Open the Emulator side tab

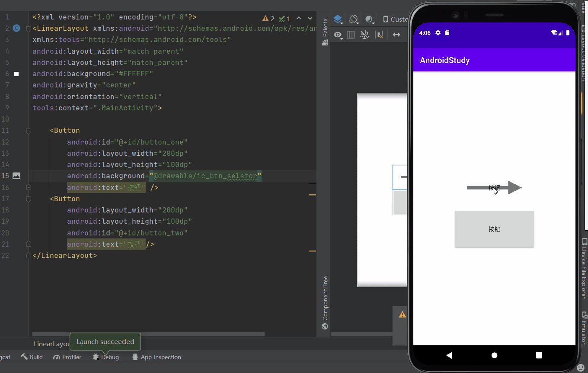coord(584,328)
